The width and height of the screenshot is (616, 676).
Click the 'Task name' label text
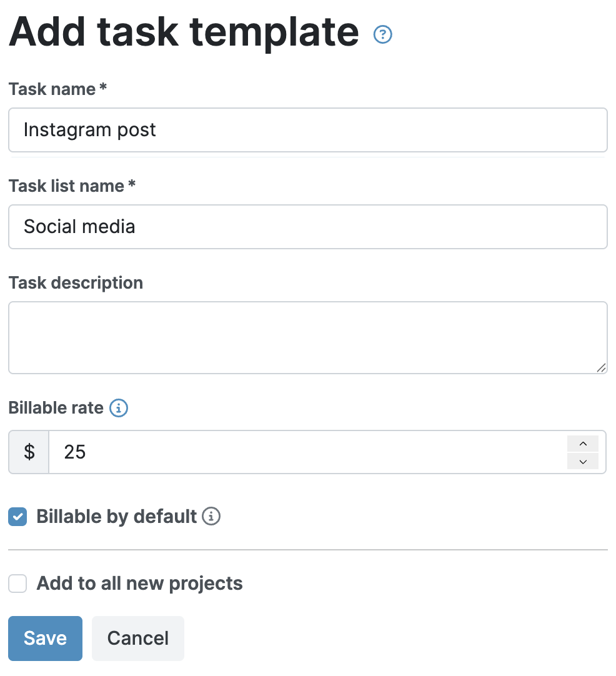coord(52,89)
